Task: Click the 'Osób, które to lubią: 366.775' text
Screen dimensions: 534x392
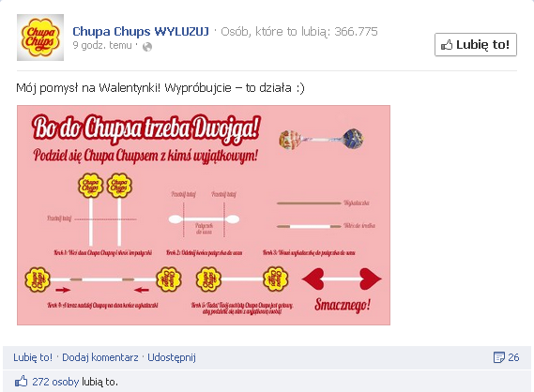Action: click(x=299, y=31)
